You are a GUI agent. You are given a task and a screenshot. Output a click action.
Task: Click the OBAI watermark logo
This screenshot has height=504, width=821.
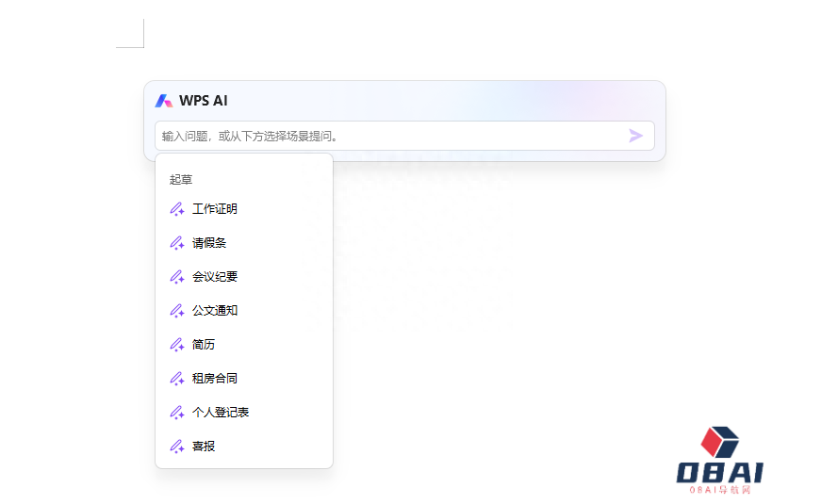point(720,462)
